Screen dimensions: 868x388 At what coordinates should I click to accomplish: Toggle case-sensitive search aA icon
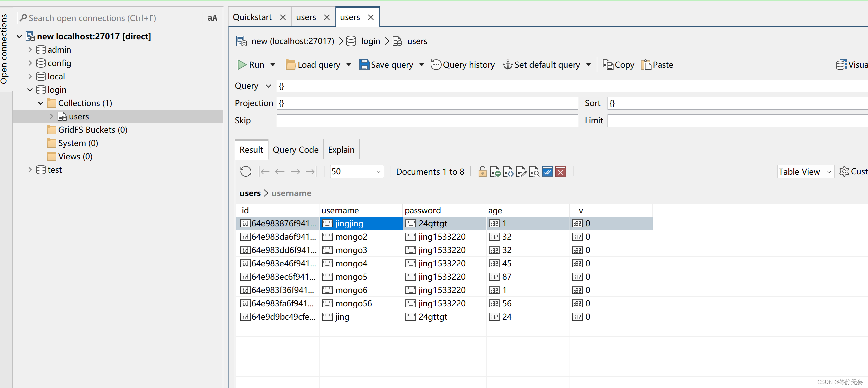tap(212, 18)
